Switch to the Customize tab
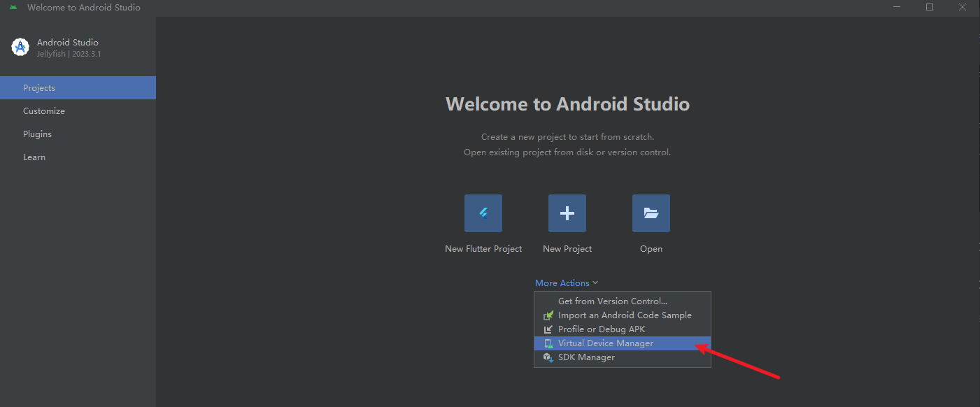 point(44,111)
